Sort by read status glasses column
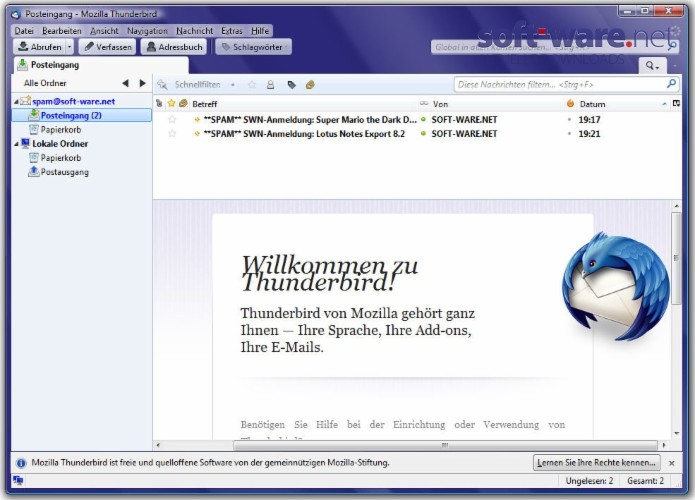695x500 pixels. tap(424, 104)
